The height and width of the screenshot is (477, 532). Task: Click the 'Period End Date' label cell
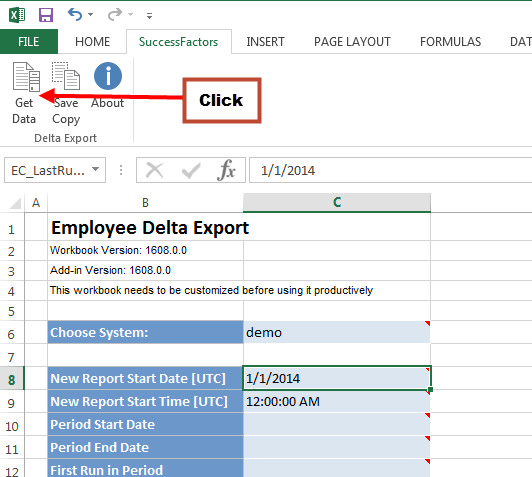(x=146, y=447)
